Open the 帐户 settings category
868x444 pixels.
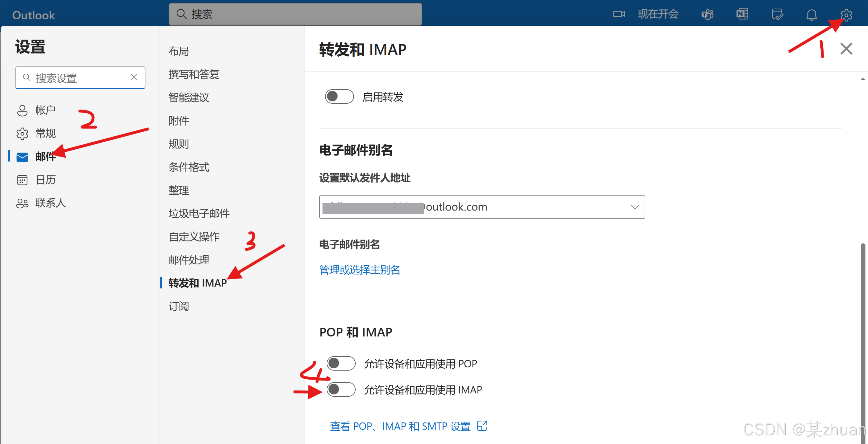click(x=45, y=110)
